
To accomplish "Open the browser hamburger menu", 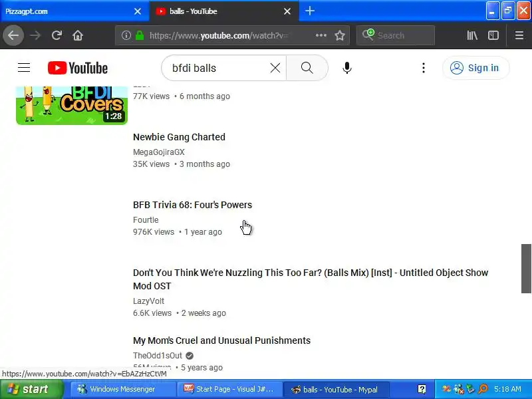I will tap(519, 35).
